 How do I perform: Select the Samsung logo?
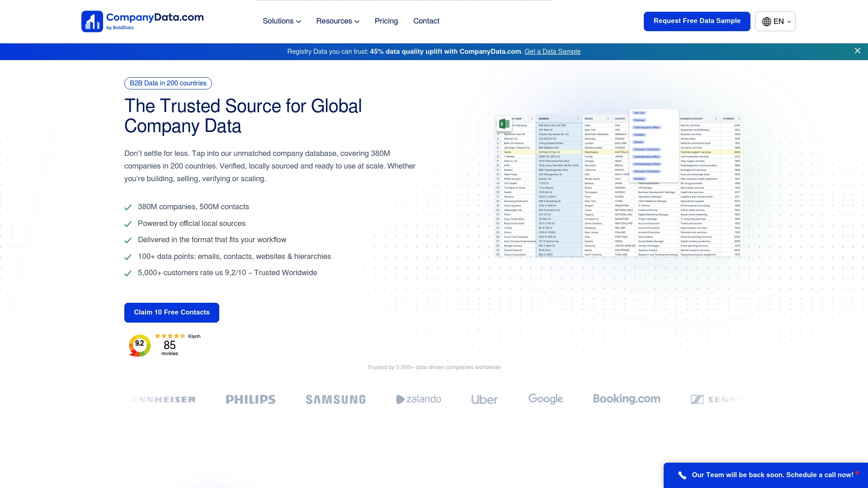tap(335, 399)
